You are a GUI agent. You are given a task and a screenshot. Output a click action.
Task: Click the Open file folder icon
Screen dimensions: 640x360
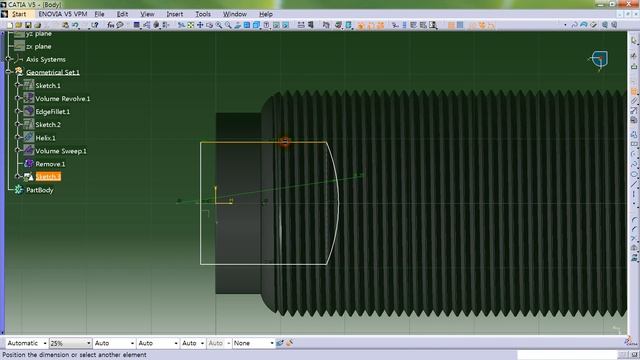tap(19, 25)
